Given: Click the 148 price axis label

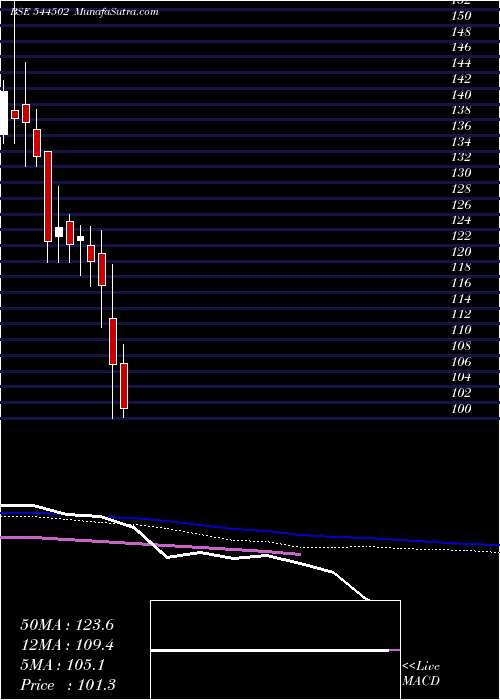Looking at the screenshot, I should (x=461, y=32).
